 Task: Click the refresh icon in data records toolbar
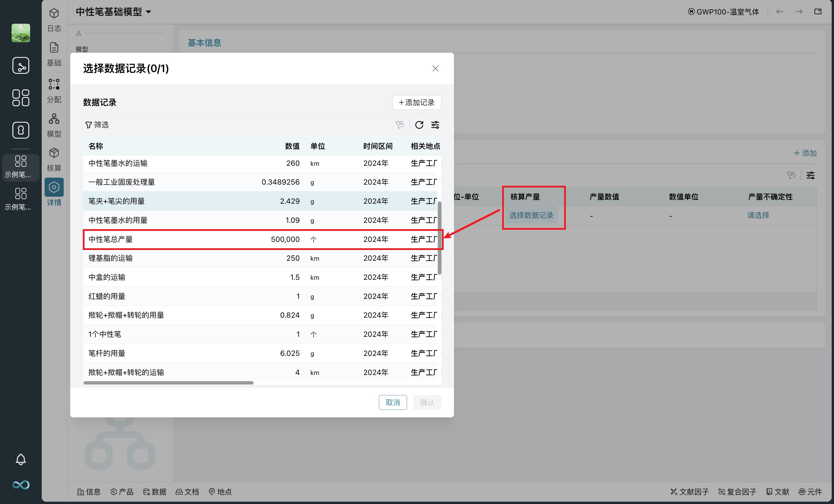pyautogui.click(x=419, y=125)
